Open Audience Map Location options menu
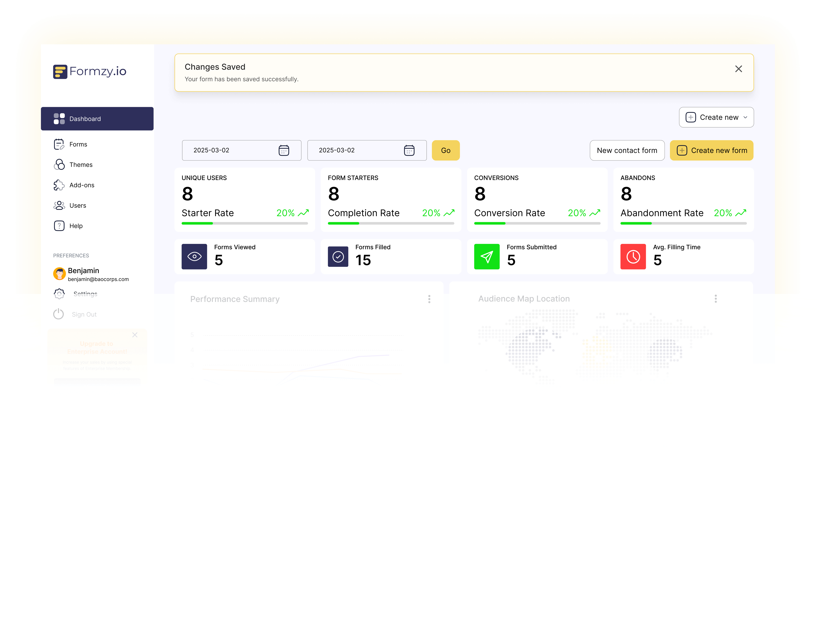This screenshot has height=644, width=817. [715, 299]
